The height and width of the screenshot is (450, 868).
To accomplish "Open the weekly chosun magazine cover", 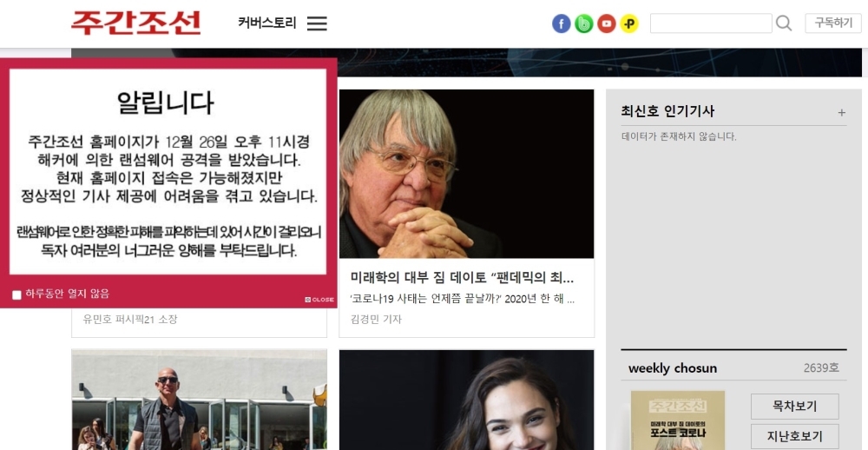I will (678, 420).
